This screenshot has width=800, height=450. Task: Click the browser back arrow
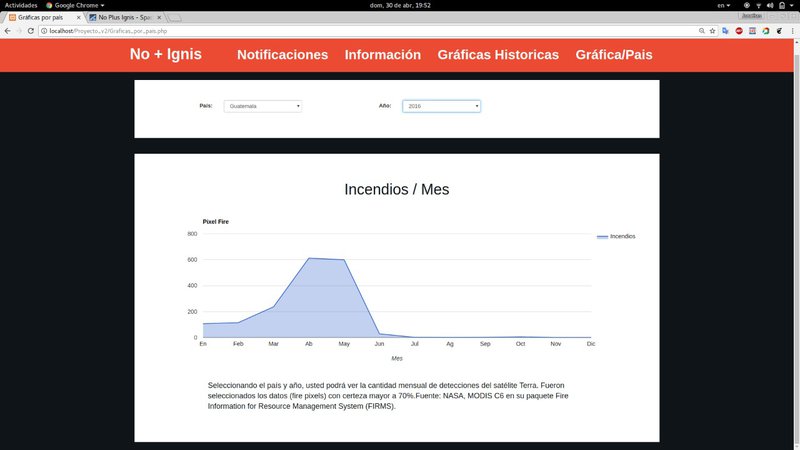tap(7, 31)
